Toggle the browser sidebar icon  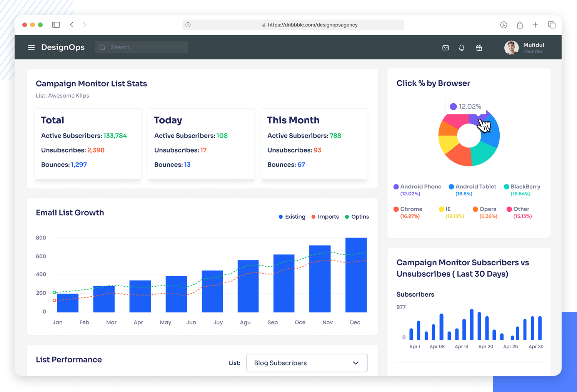(x=56, y=25)
